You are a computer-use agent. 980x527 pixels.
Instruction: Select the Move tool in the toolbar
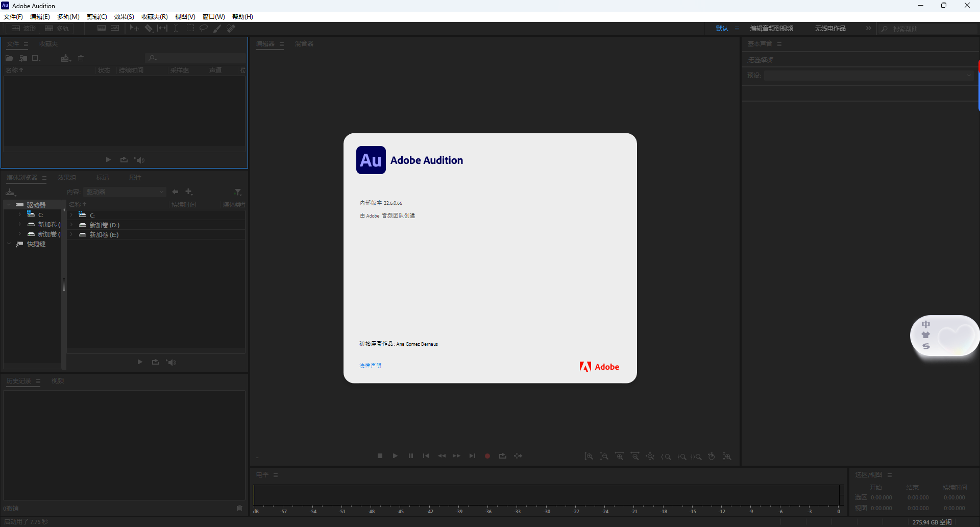[134, 28]
